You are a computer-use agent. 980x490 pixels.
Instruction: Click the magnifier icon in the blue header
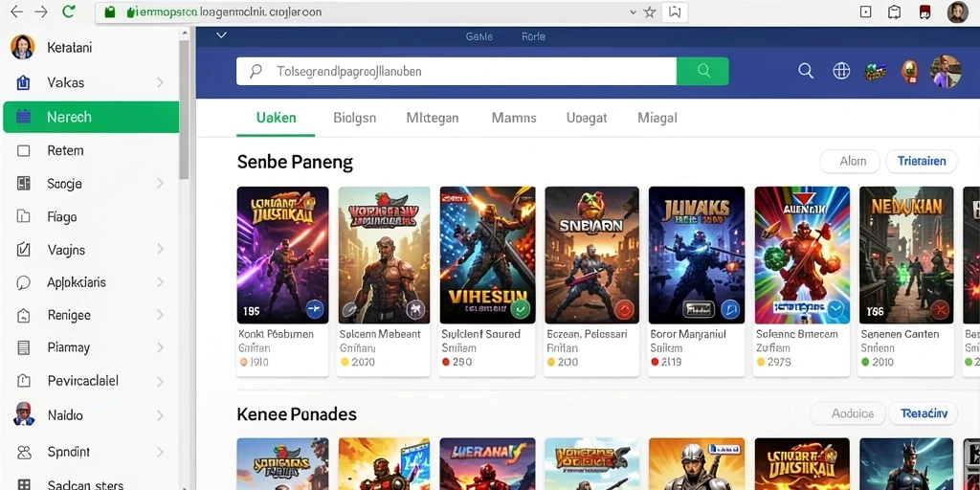coord(806,71)
